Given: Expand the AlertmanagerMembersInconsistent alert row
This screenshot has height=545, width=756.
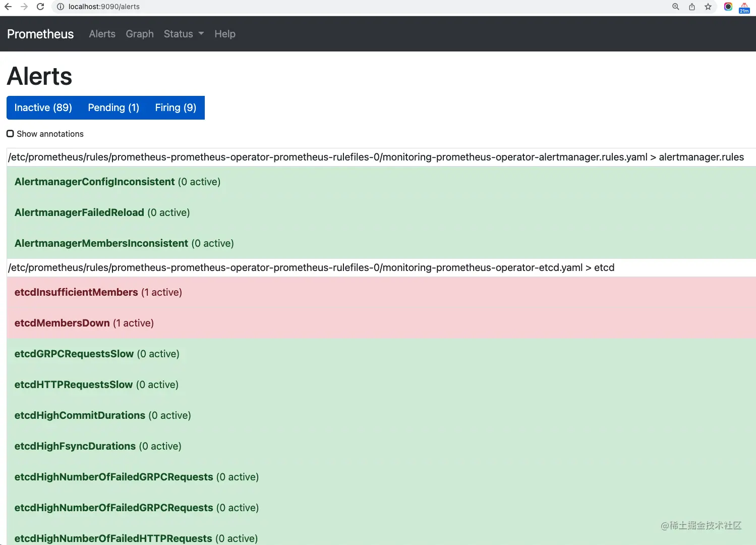Looking at the screenshot, I should point(381,243).
